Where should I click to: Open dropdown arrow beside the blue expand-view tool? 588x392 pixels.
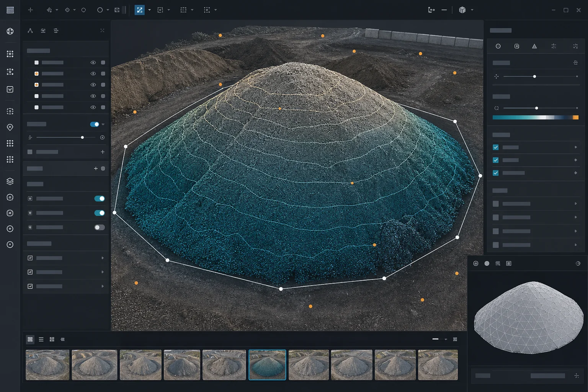coord(149,10)
